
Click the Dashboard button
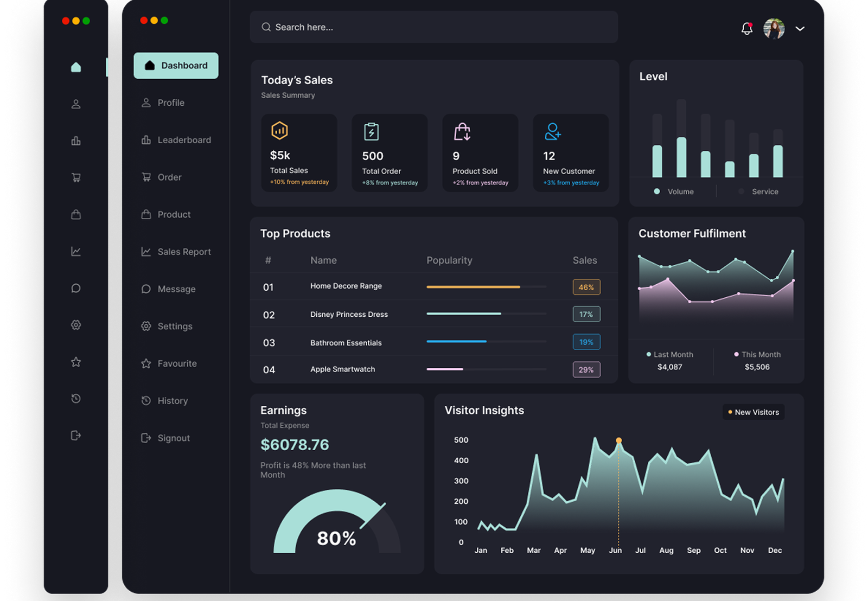click(176, 66)
